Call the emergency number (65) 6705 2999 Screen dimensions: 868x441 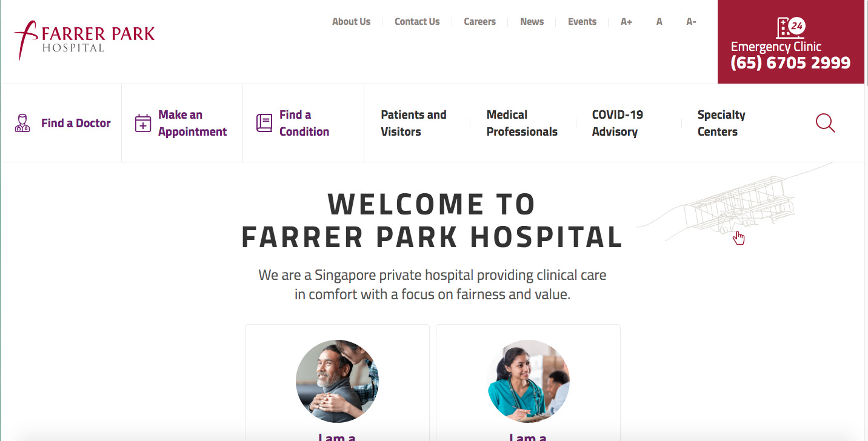[x=790, y=63]
